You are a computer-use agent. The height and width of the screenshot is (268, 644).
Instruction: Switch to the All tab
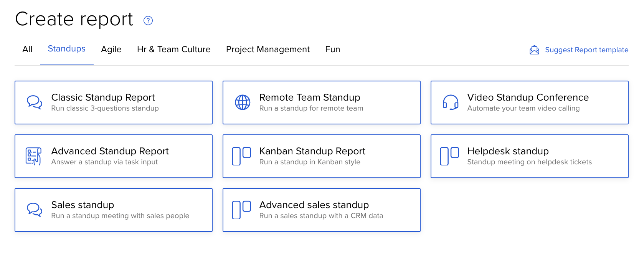pyautogui.click(x=27, y=50)
